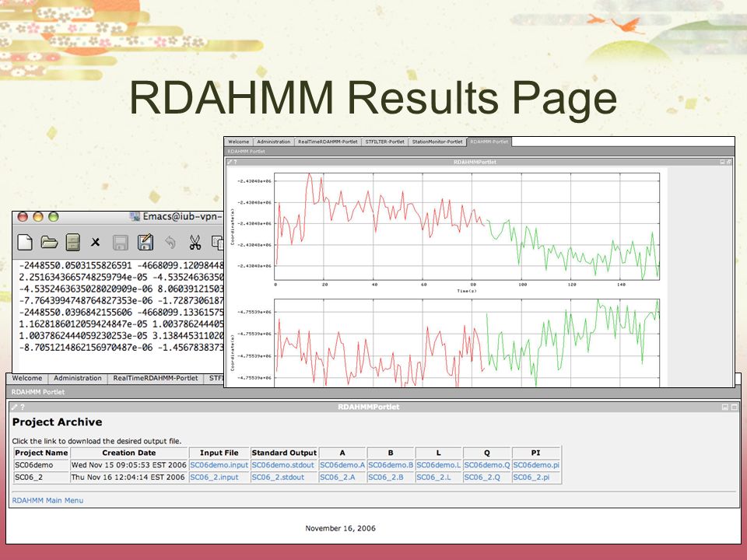The width and height of the screenshot is (747, 560).
Task: Open a file via Emacs folder icon
Action: coord(49,242)
